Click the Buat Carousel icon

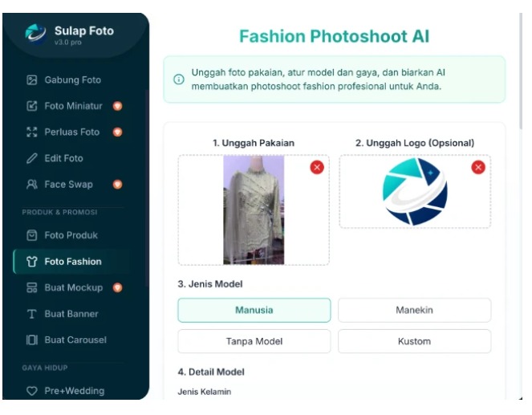pyautogui.click(x=32, y=340)
